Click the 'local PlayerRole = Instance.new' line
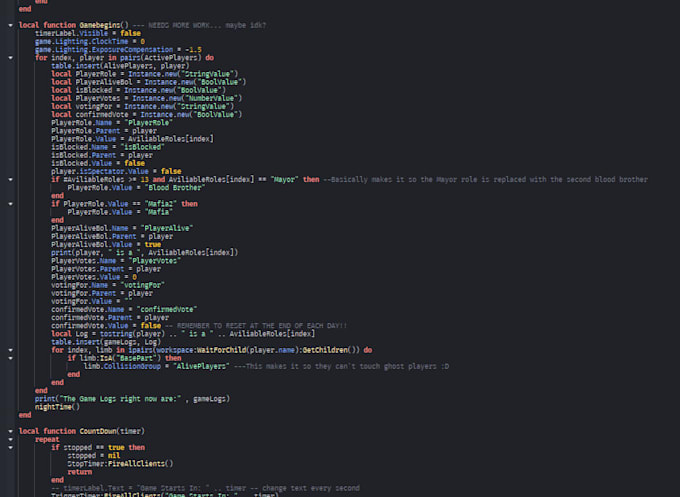Screen dimensions: 680x497 tap(144, 74)
